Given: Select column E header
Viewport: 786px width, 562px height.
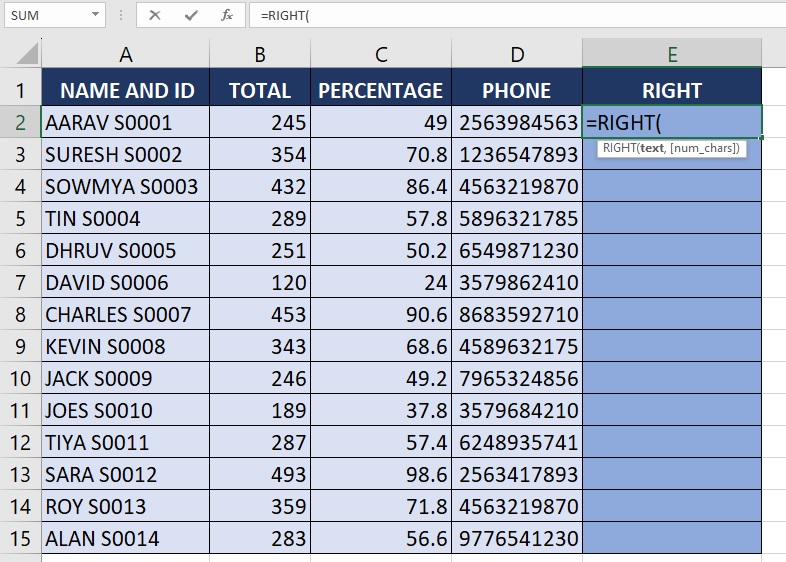Looking at the screenshot, I should tap(671, 54).
